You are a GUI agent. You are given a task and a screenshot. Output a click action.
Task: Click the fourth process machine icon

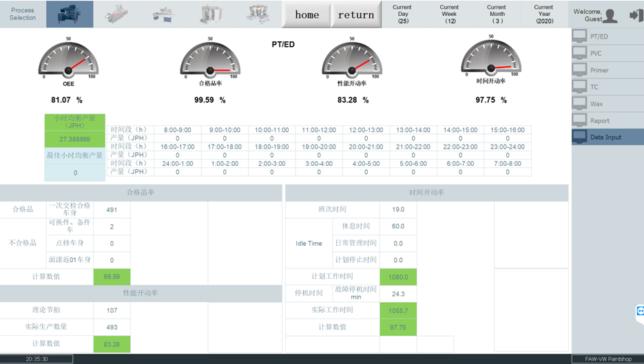pos(211,14)
